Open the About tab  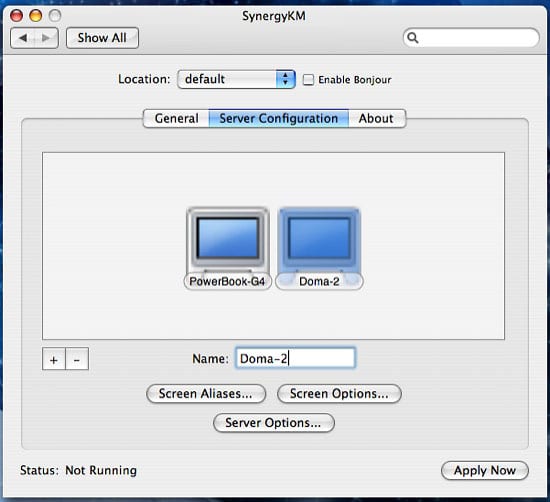tap(377, 119)
